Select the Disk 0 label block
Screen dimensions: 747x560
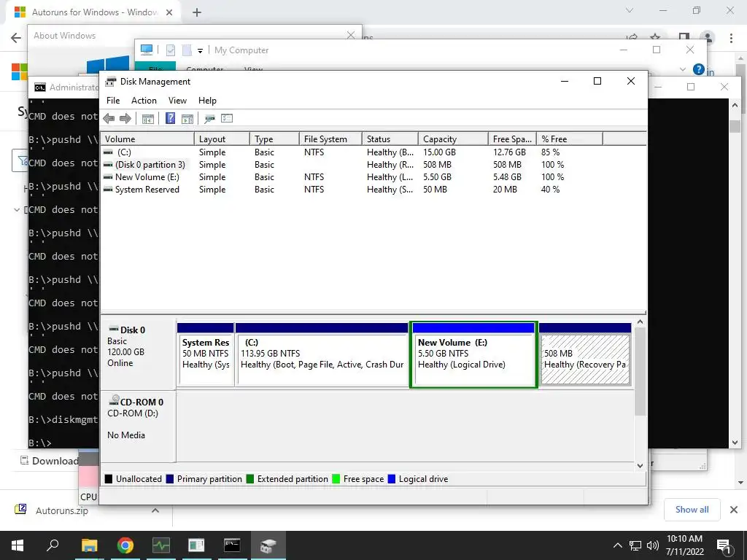138,354
